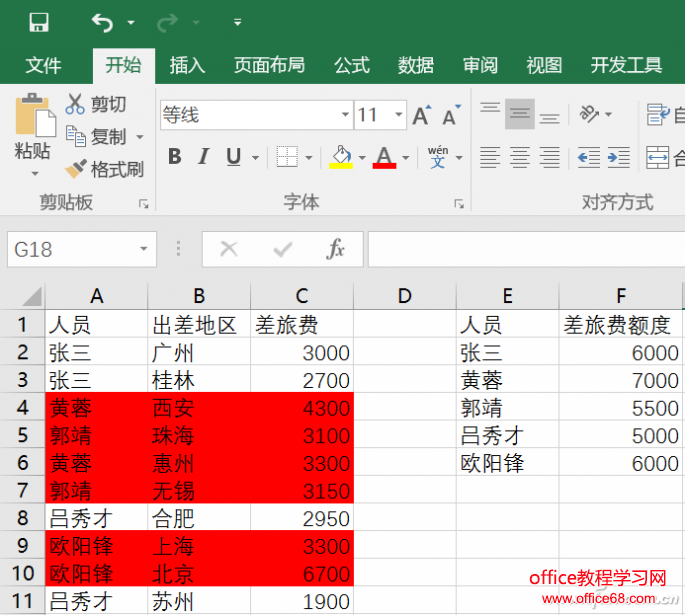
Task: Center text horizontally icon
Action: [520, 157]
